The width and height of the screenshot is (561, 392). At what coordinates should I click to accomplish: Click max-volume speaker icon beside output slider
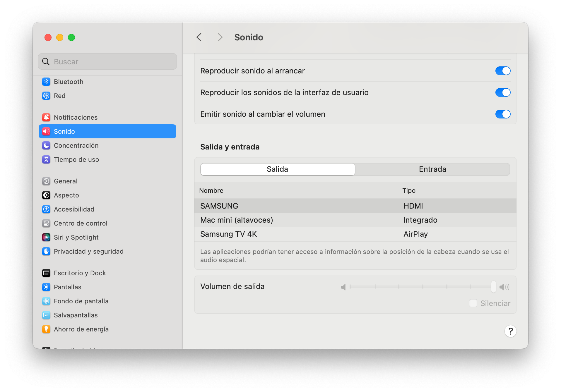pos(504,287)
